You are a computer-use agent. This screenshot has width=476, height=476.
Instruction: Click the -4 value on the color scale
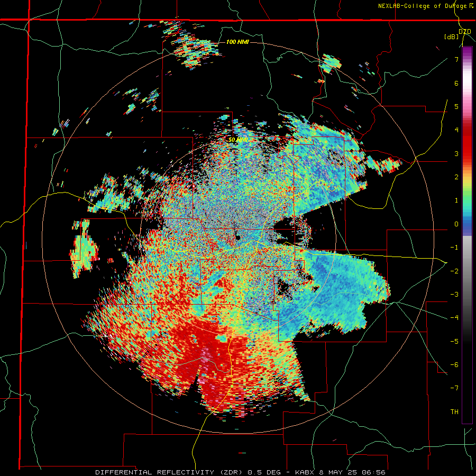pos(454,317)
